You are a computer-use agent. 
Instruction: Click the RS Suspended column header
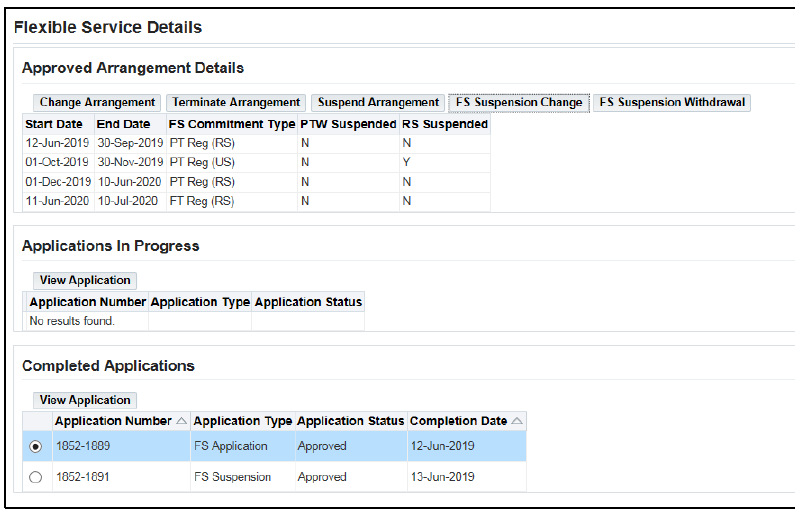[444, 125]
